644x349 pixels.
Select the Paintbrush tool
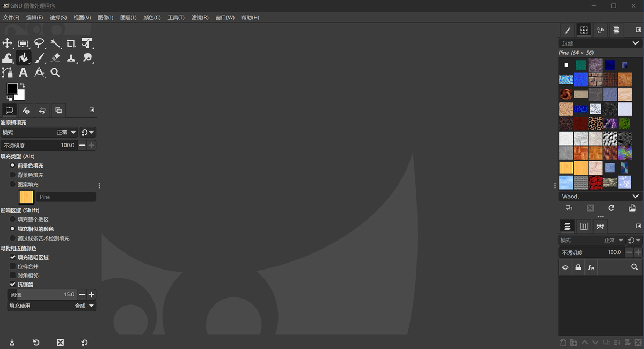(39, 58)
